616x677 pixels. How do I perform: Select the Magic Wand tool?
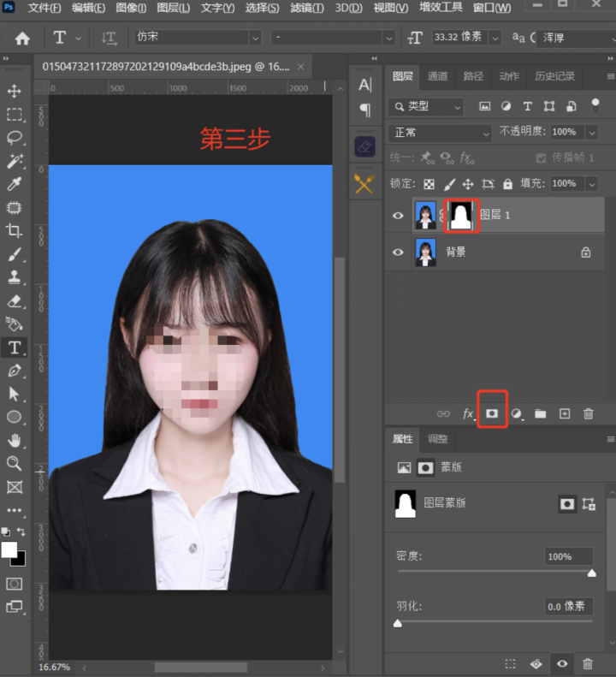[15, 161]
